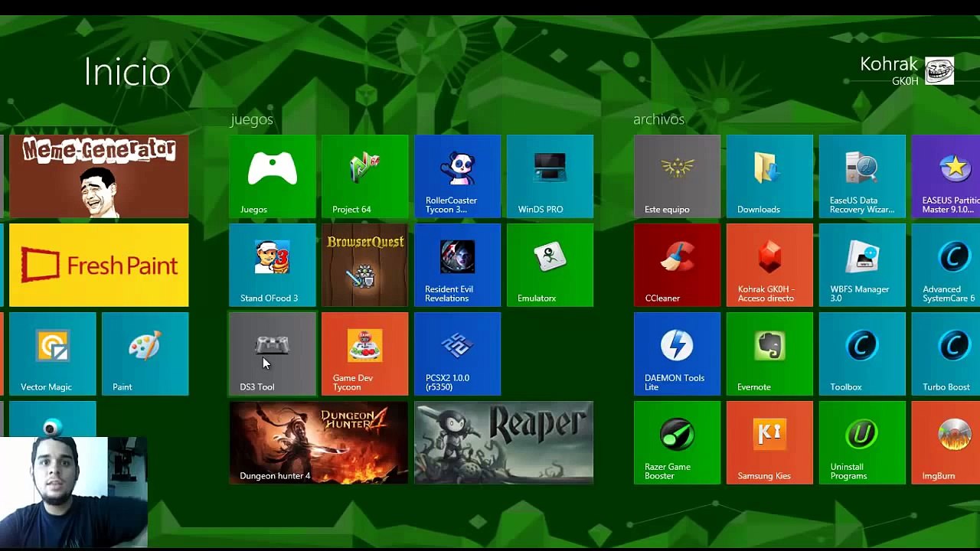980x551 pixels.
Task: Open the ImgBurn tile
Action: tap(946, 443)
